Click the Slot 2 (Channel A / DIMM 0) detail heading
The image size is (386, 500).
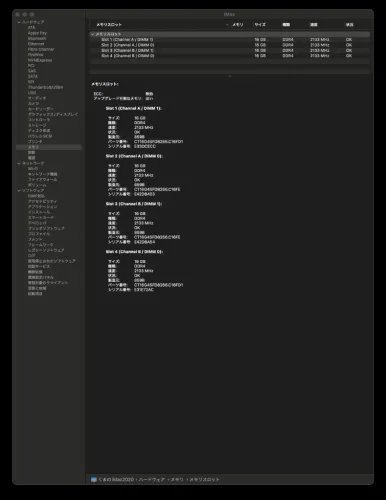point(134,156)
